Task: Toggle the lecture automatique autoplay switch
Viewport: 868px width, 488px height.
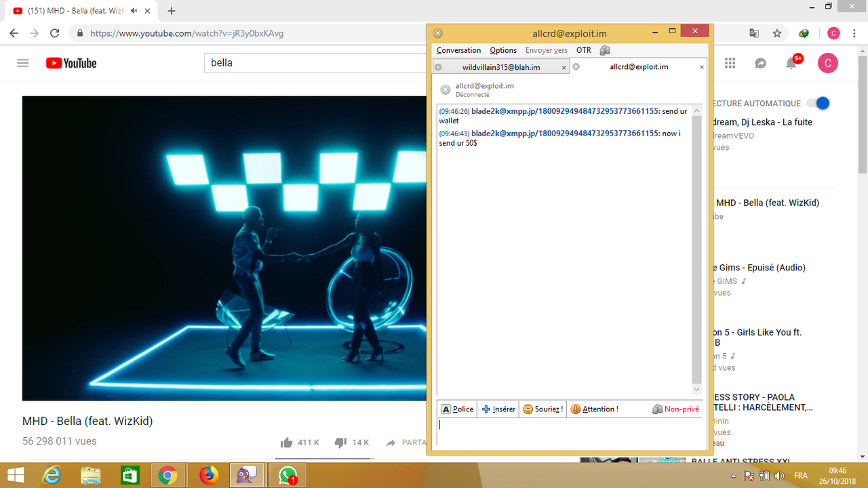Action: click(x=818, y=103)
